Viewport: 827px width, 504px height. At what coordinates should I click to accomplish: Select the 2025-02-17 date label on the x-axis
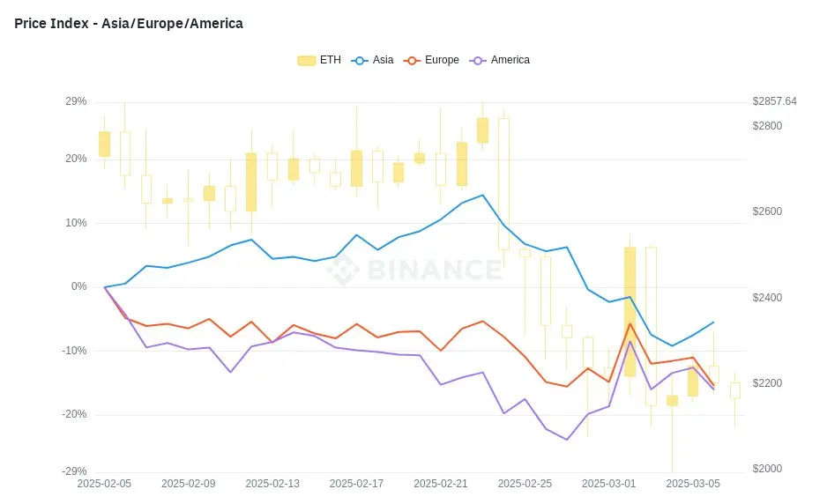[357, 484]
